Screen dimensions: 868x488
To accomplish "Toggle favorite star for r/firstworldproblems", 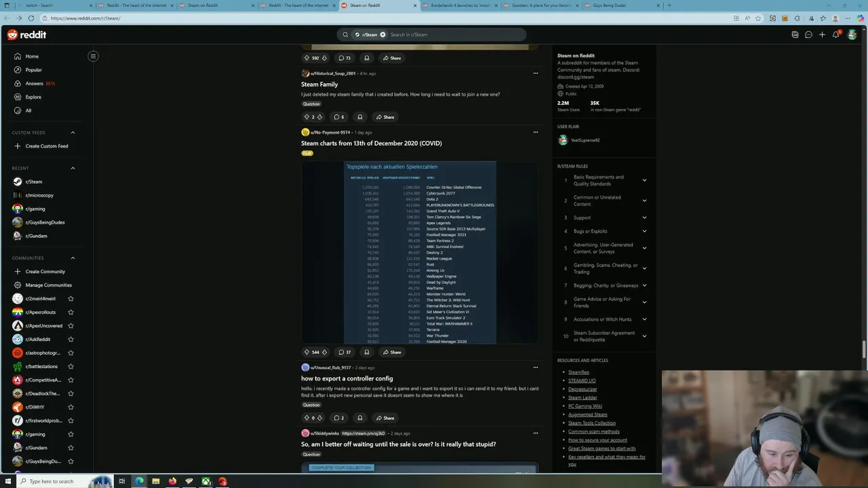I will tap(71, 420).
